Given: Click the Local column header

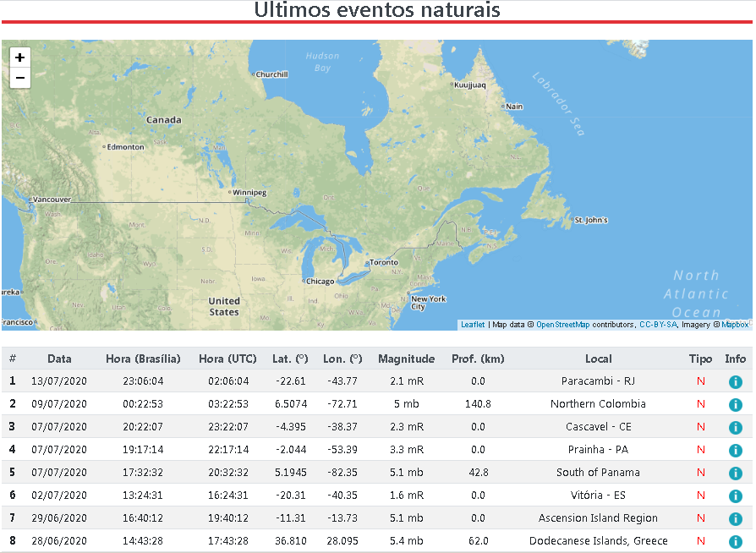Looking at the screenshot, I should 598,359.
